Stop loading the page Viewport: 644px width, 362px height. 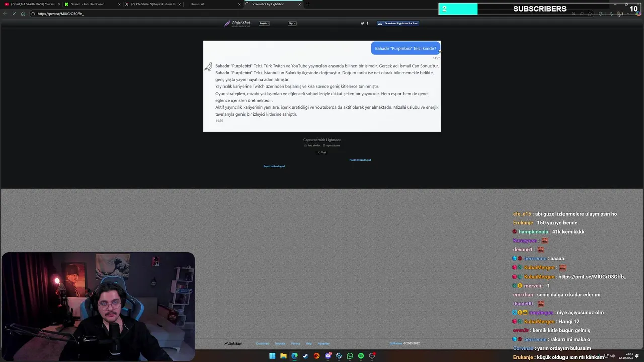14,14
